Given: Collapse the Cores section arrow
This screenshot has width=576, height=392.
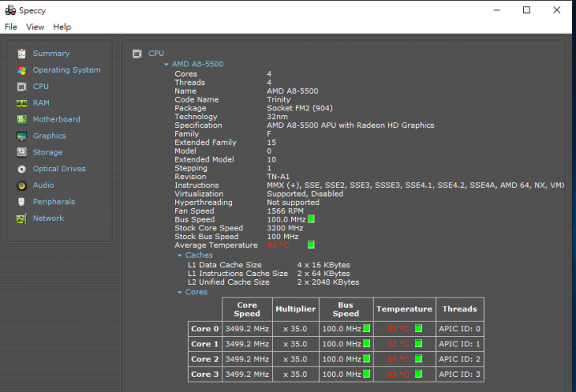Looking at the screenshot, I should click(180, 293).
